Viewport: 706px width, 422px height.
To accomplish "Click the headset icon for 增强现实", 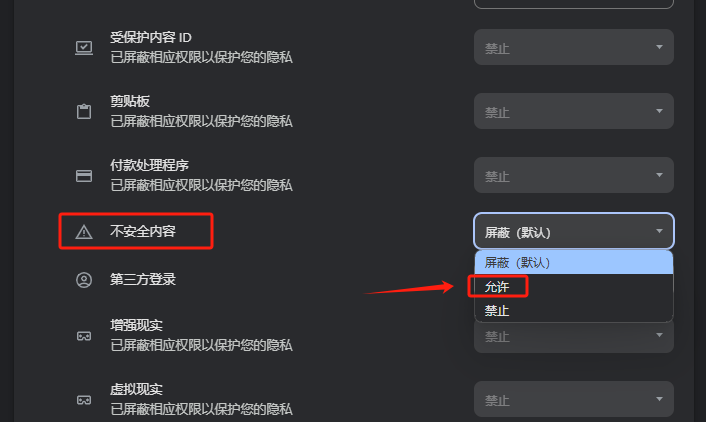I will pos(84,336).
